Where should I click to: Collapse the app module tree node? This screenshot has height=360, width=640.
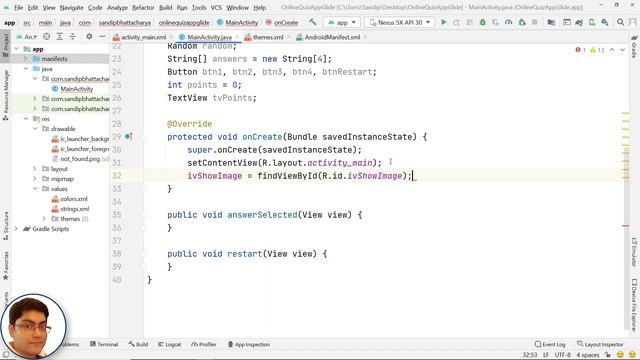(17, 49)
